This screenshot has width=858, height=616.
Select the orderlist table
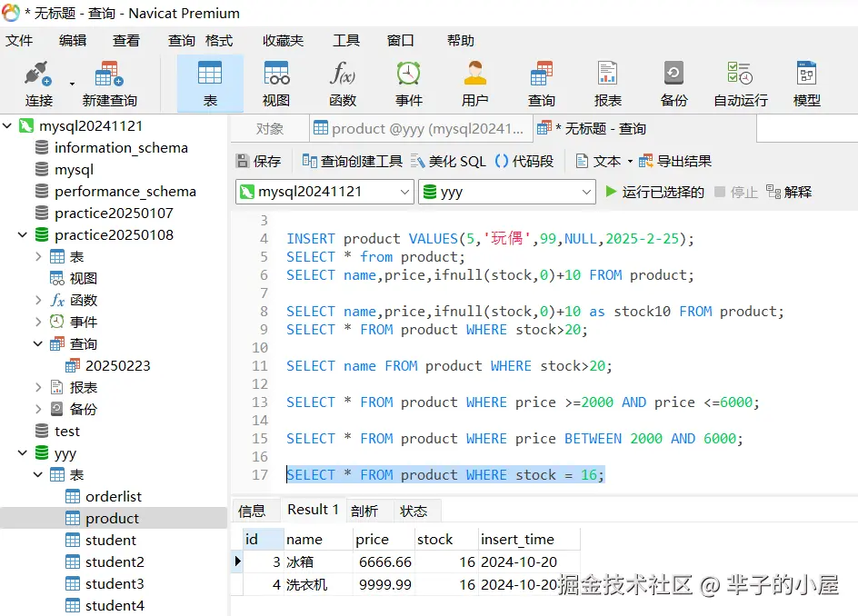click(x=113, y=497)
